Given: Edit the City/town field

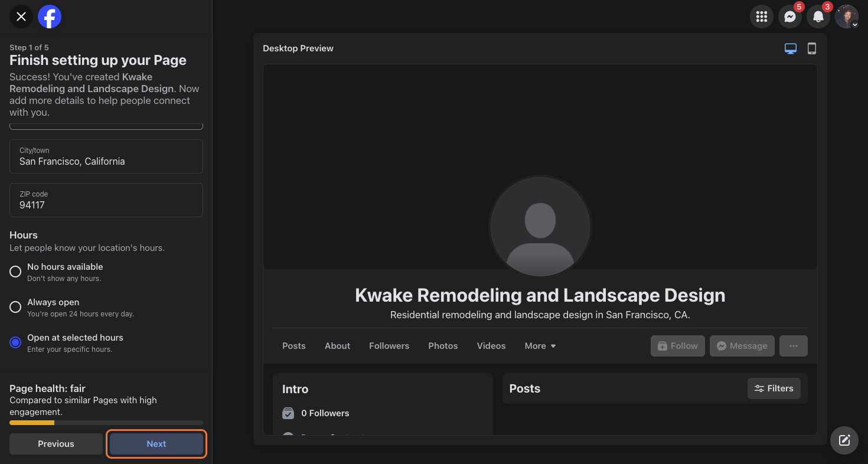Looking at the screenshot, I should [106, 156].
